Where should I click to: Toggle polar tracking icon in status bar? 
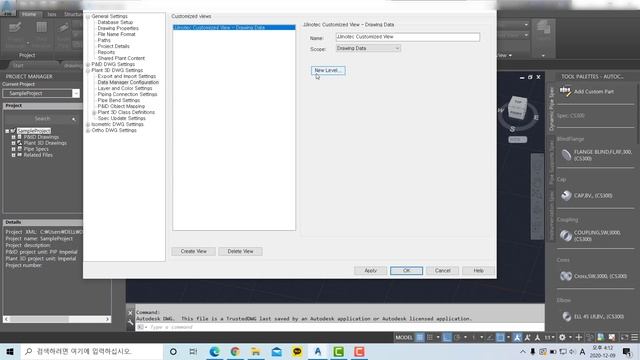click(x=457, y=337)
